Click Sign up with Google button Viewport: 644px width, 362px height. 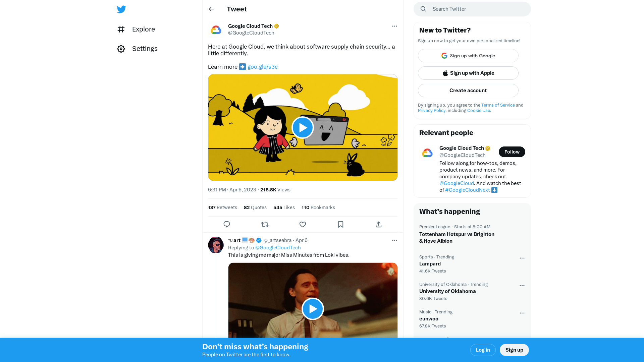(x=468, y=55)
